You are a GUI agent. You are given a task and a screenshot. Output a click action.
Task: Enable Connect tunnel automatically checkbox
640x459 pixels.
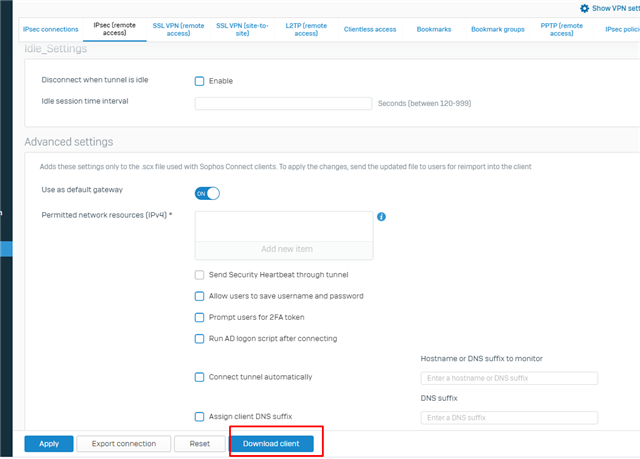pos(199,377)
